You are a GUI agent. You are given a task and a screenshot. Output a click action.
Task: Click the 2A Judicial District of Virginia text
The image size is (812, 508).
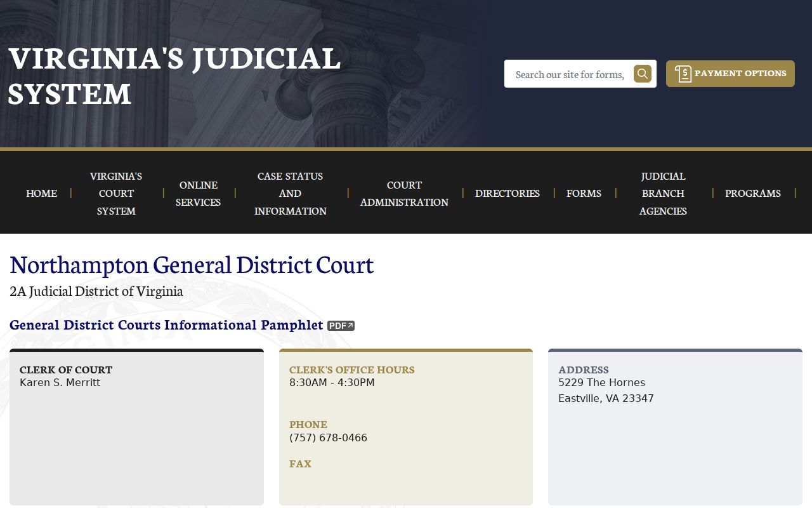(96, 291)
